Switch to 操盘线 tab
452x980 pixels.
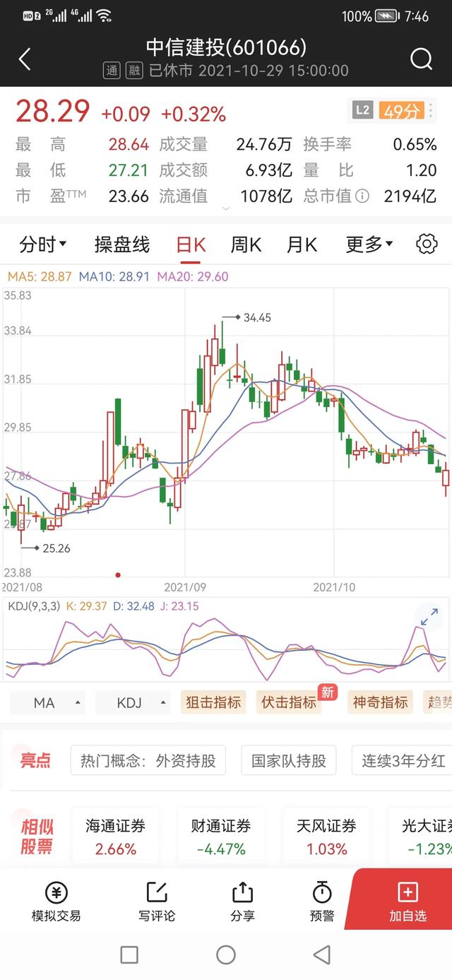pos(122,244)
